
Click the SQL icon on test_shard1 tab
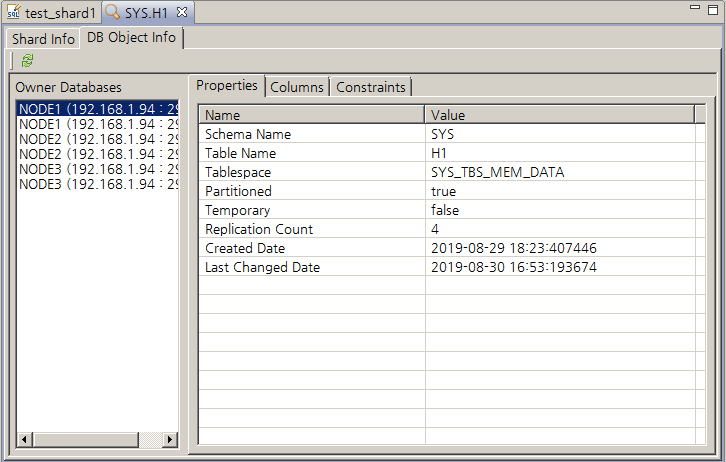click(12, 13)
